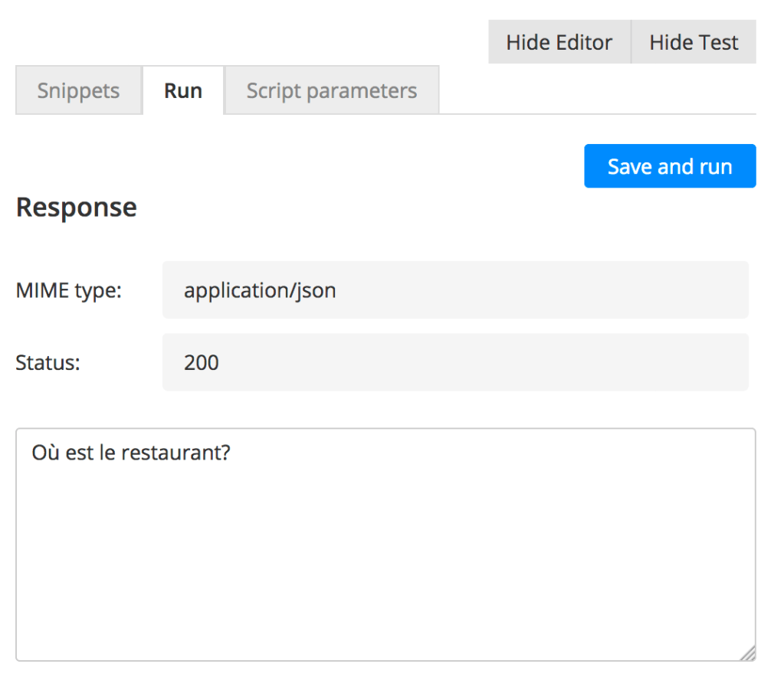784x677 pixels.
Task: Toggle test visibility with Hide Test
Action: pyautogui.click(x=692, y=42)
